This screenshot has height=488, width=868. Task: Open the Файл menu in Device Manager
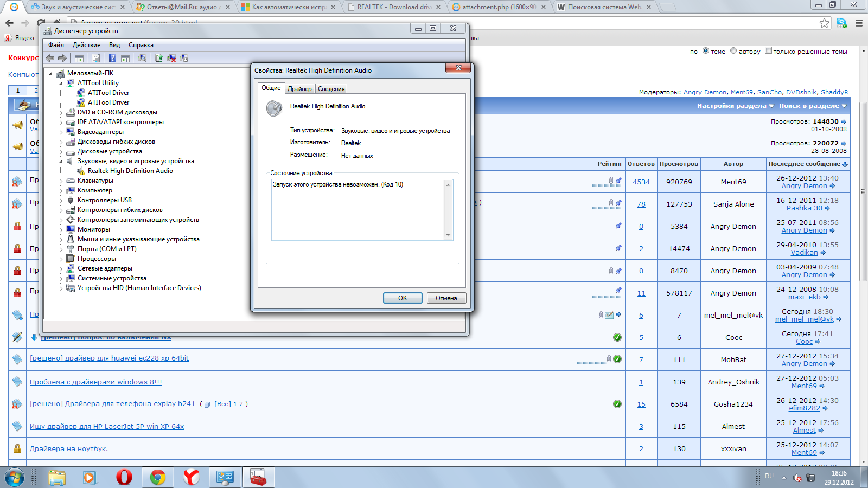(x=56, y=45)
